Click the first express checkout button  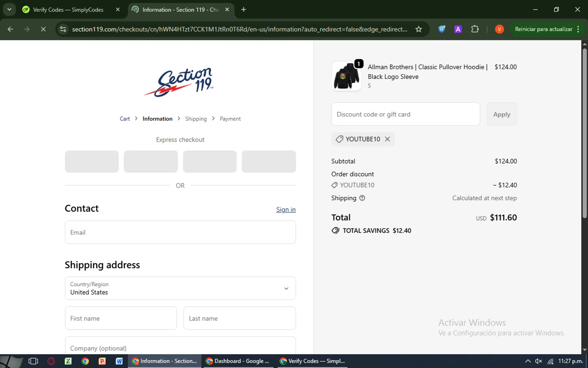[x=92, y=162]
